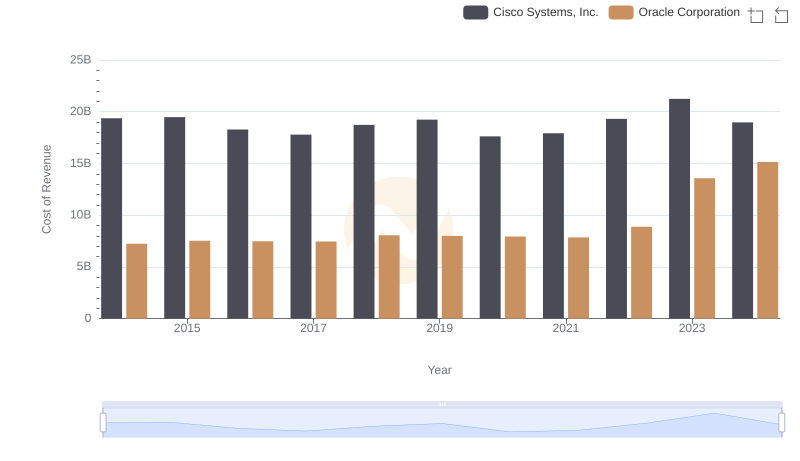Select Oracle bar for year 2015
This screenshot has width=800, height=461.
199,279
